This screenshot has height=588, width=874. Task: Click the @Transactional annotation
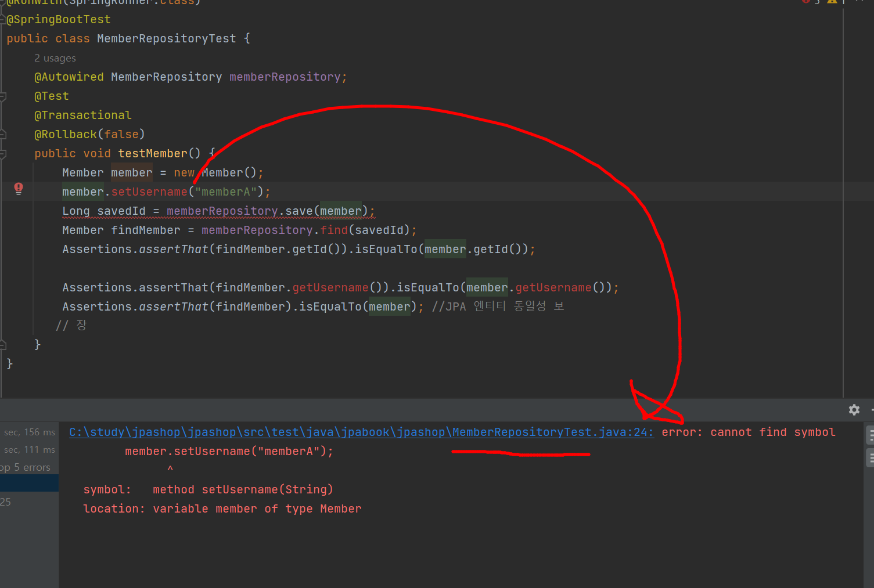tap(83, 116)
